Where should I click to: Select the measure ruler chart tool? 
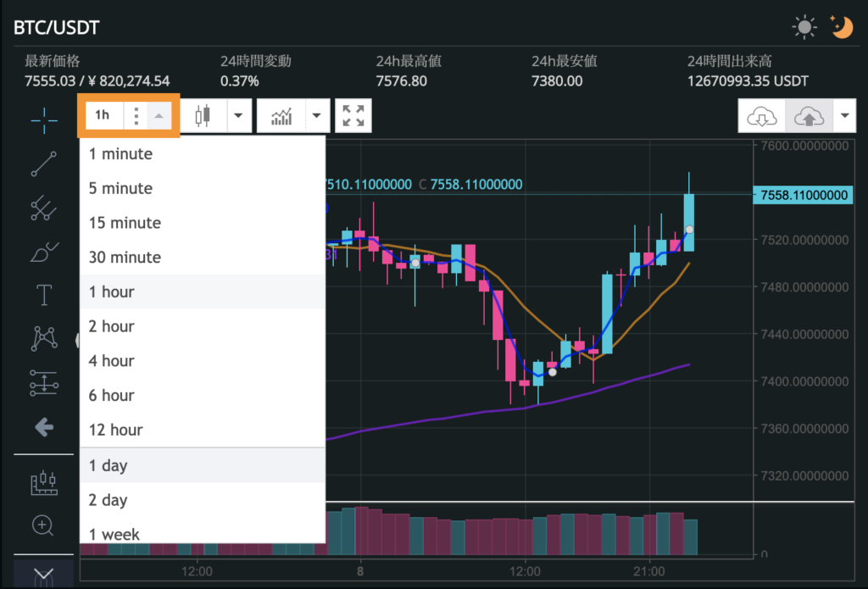(x=44, y=483)
